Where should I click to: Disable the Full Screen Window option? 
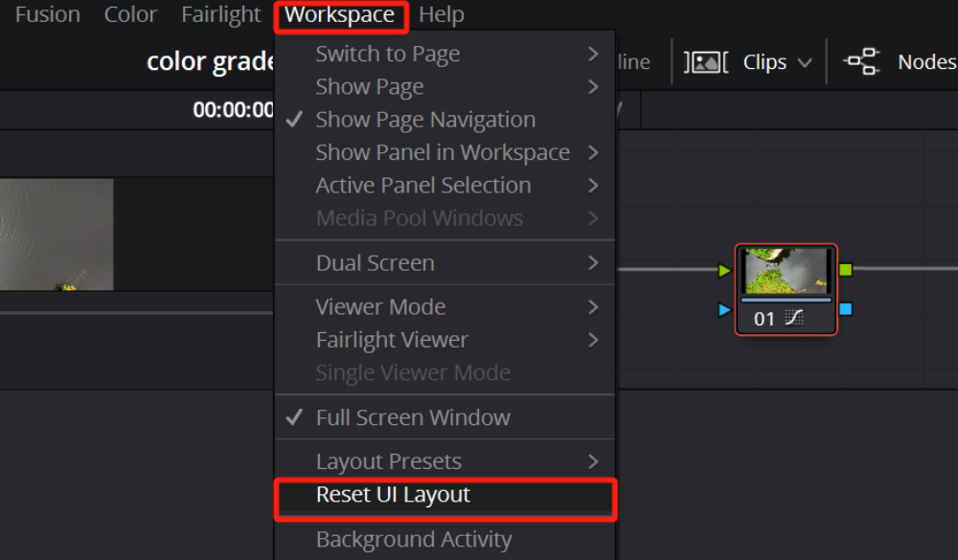click(x=413, y=417)
